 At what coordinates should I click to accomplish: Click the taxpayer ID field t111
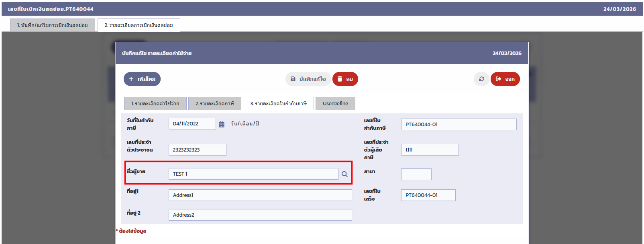430,150
